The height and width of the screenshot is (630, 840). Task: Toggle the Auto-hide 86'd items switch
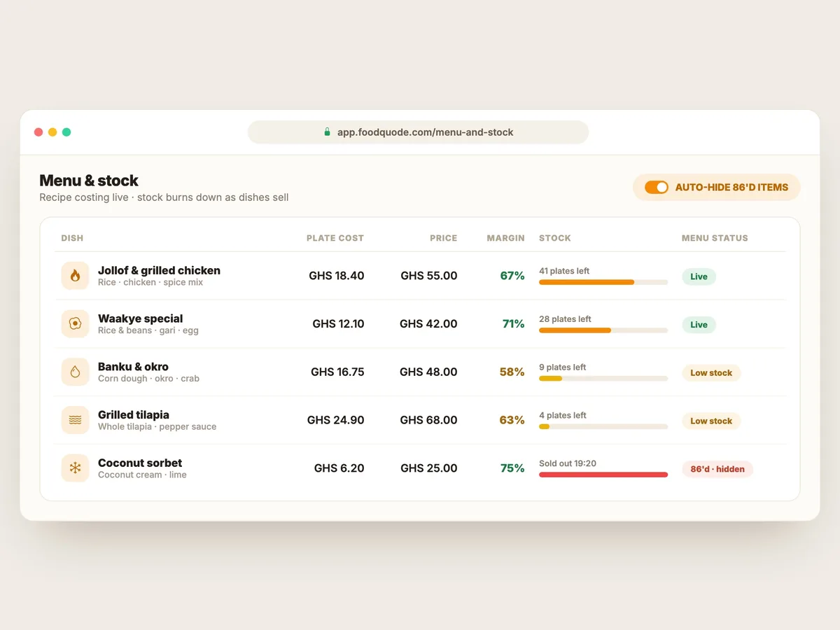(657, 188)
